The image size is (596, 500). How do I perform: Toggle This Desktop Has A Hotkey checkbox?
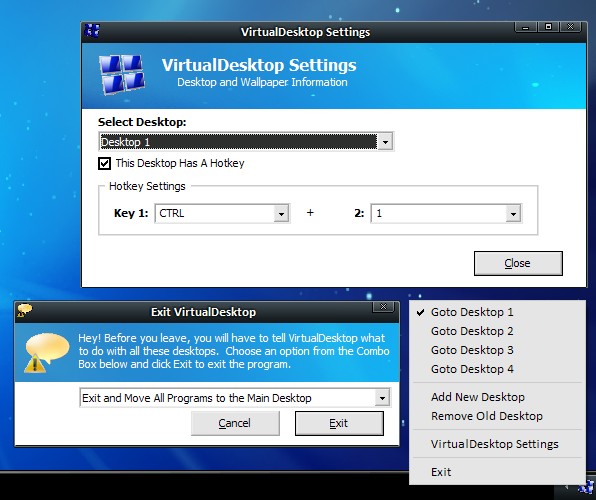tap(105, 163)
